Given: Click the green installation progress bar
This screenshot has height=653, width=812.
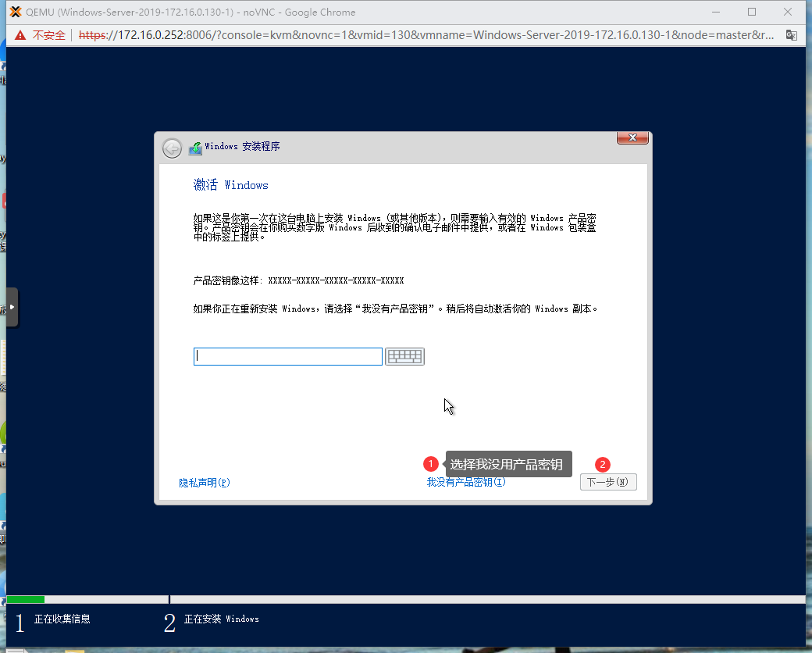Looking at the screenshot, I should 25,600.
